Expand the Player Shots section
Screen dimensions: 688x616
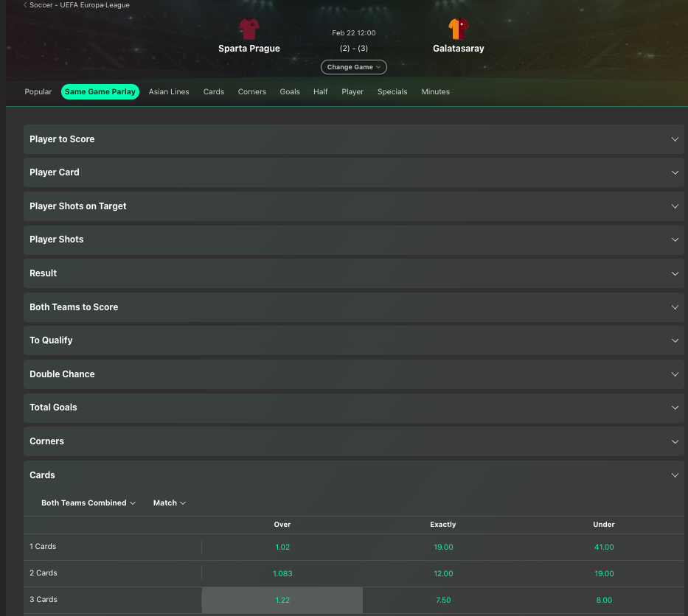tap(354, 239)
